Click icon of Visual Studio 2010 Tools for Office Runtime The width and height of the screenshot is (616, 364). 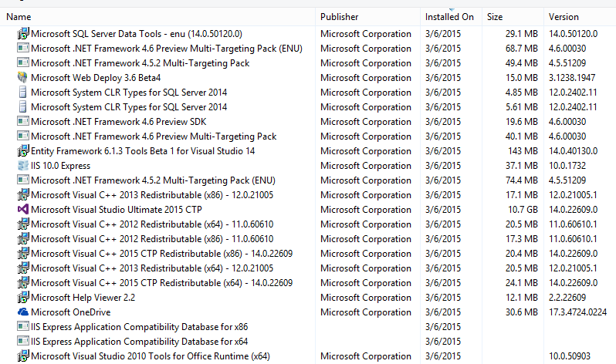pyautogui.click(x=23, y=356)
